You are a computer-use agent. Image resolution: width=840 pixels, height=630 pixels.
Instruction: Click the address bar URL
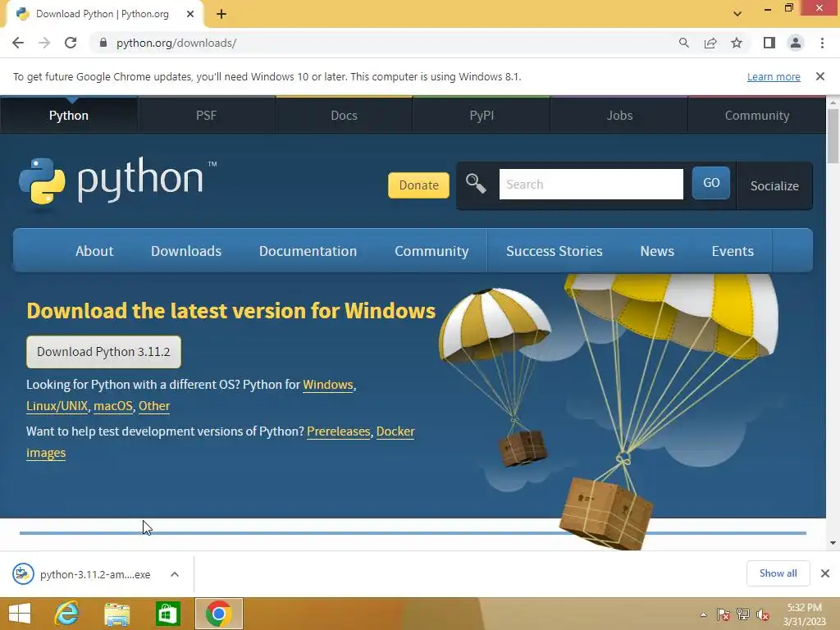click(176, 43)
